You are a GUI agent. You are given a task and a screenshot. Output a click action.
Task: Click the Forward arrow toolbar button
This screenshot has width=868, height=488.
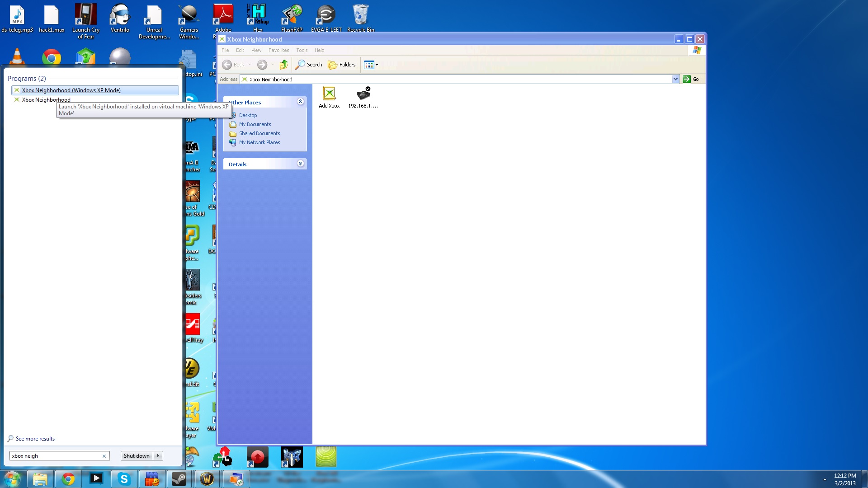pyautogui.click(x=262, y=65)
